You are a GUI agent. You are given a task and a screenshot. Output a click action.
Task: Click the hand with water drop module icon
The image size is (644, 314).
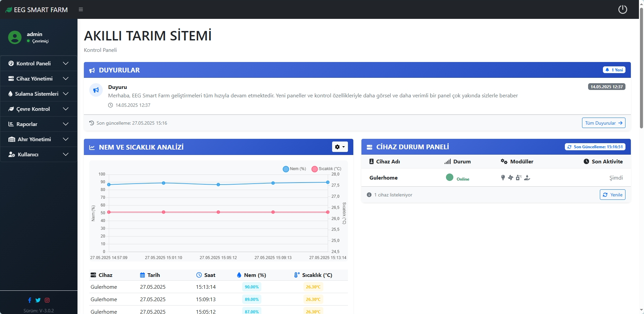[x=527, y=178]
